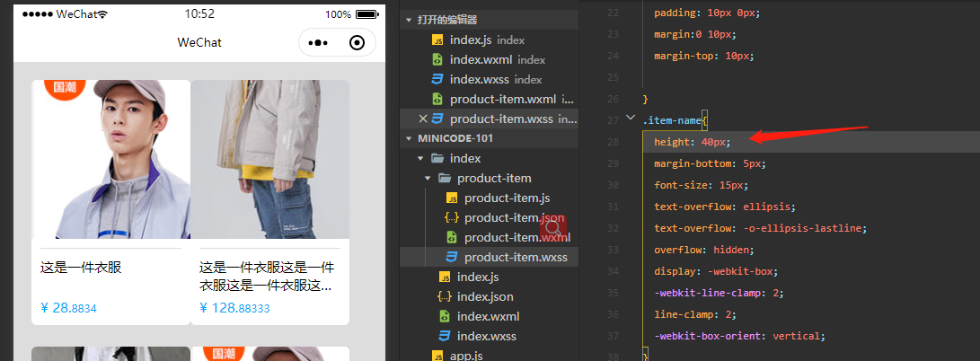Collapse the index folder
Screen dimensions: 980x361
pos(420,158)
